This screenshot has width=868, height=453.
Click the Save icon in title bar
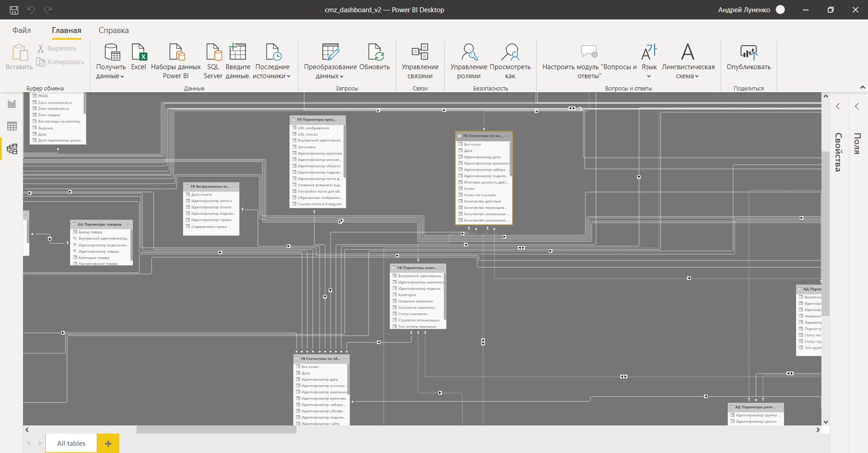coord(14,10)
